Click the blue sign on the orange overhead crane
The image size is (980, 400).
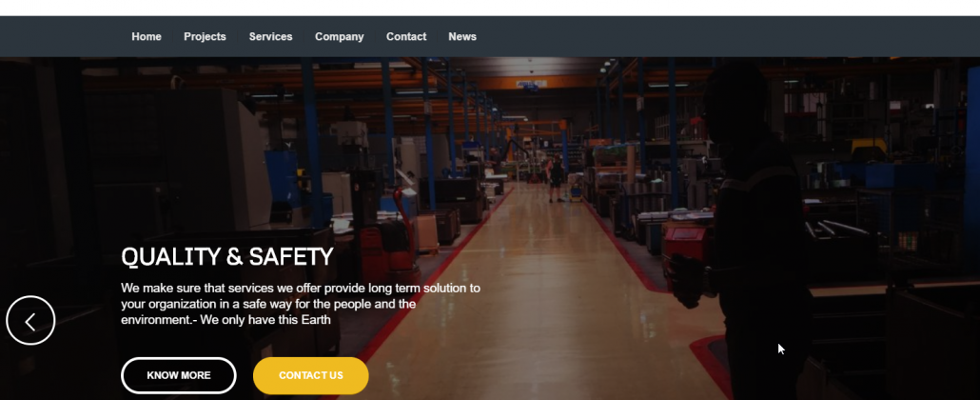[x=531, y=83]
